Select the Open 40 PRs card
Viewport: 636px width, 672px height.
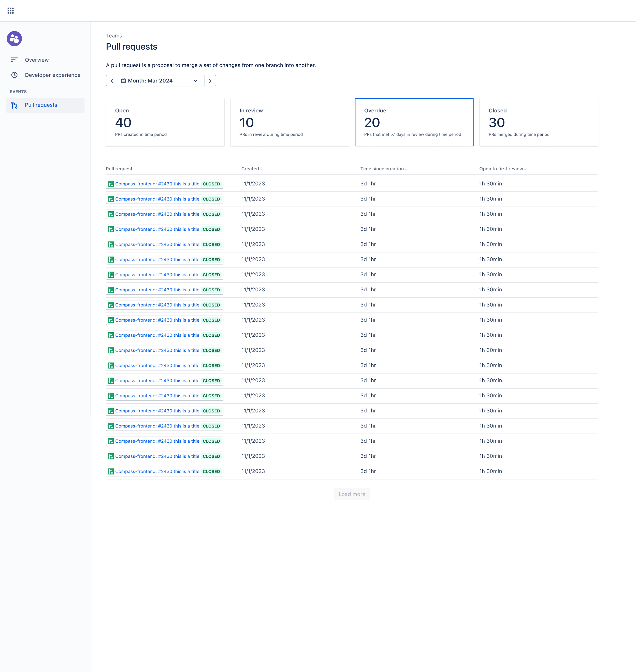point(165,122)
